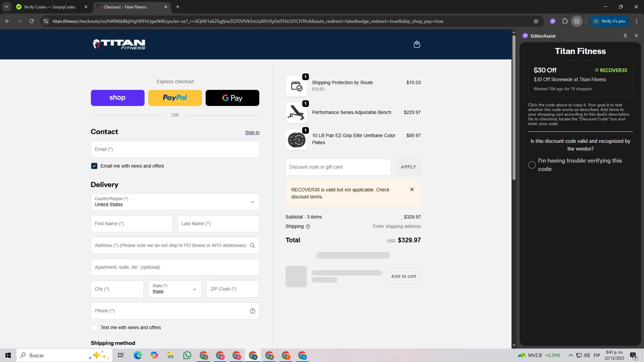Open the browser Extensions puzzle icon
The image size is (644, 362).
tap(565, 21)
